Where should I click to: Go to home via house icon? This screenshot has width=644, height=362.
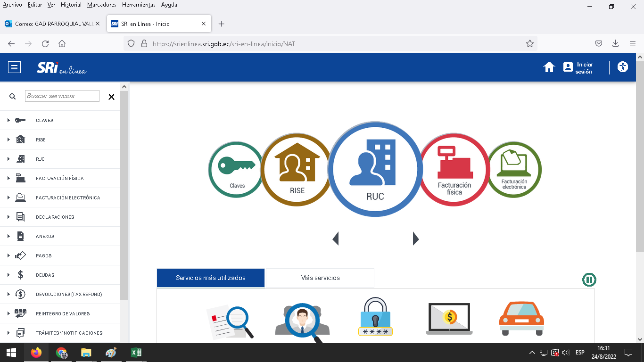point(549,67)
